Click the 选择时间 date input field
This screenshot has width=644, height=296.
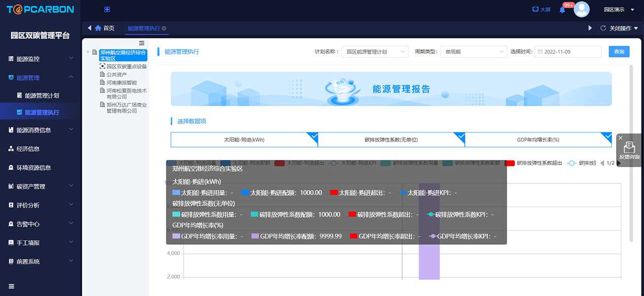[567, 52]
